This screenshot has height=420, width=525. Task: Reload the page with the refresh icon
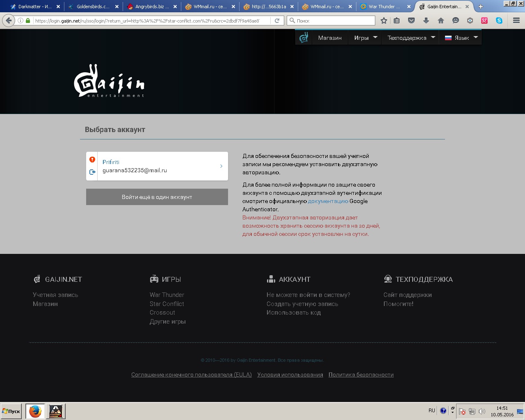point(277,21)
